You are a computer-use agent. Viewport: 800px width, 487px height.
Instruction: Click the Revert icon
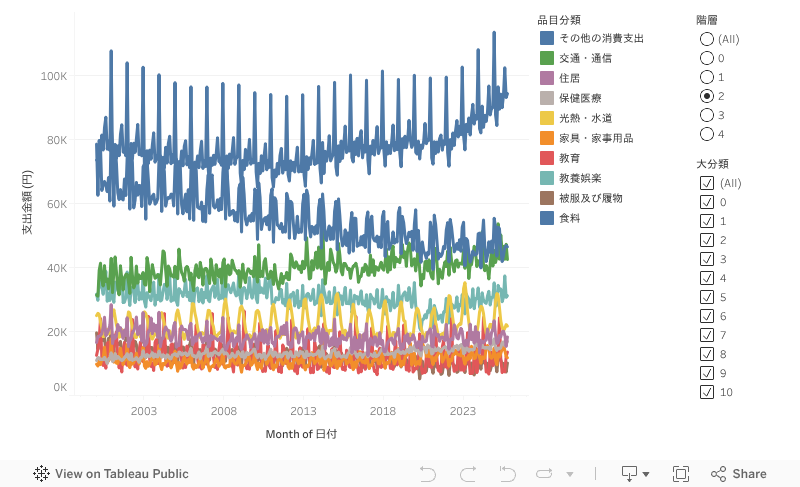coord(507,474)
